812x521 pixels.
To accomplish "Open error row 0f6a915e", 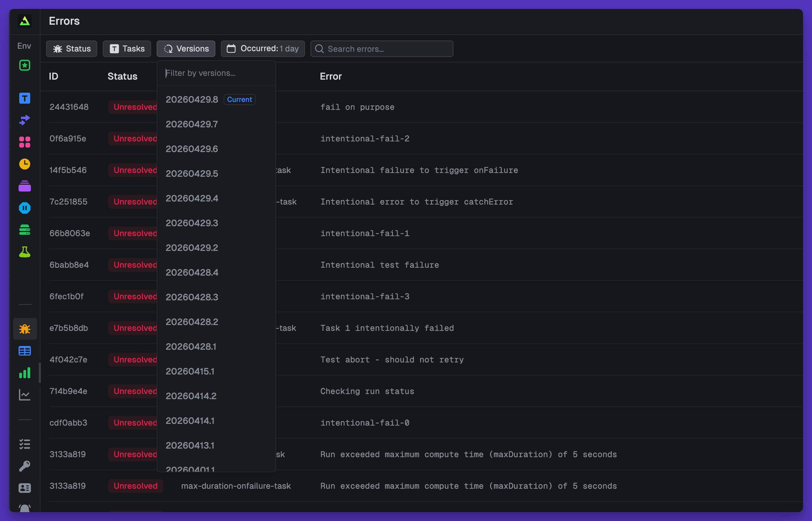I will point(422,139).
